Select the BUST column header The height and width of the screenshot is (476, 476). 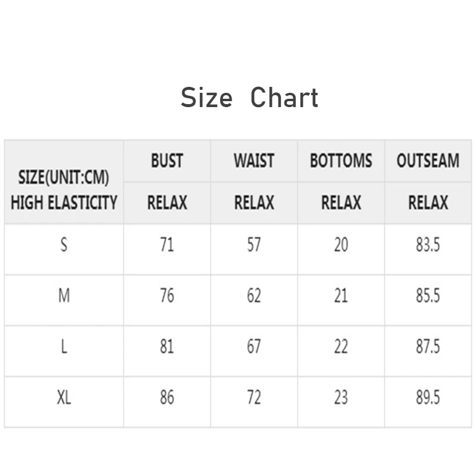167,161
